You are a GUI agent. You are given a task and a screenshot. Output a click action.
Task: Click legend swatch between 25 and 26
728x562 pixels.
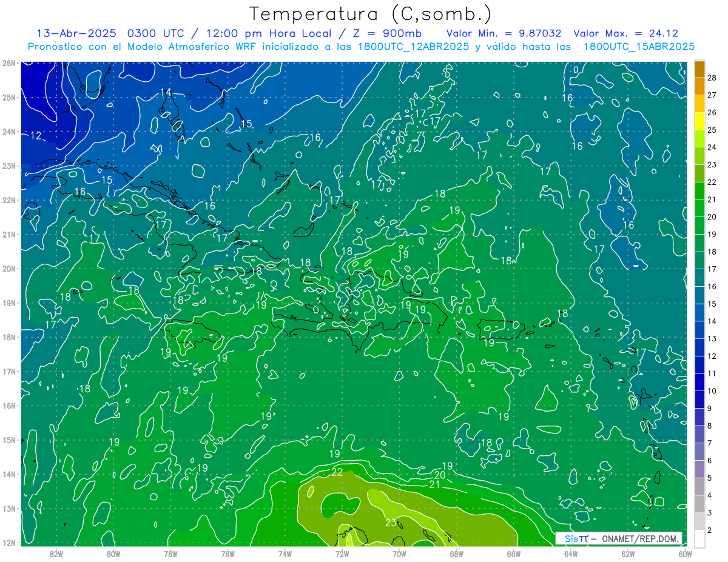tap(699, 121)
